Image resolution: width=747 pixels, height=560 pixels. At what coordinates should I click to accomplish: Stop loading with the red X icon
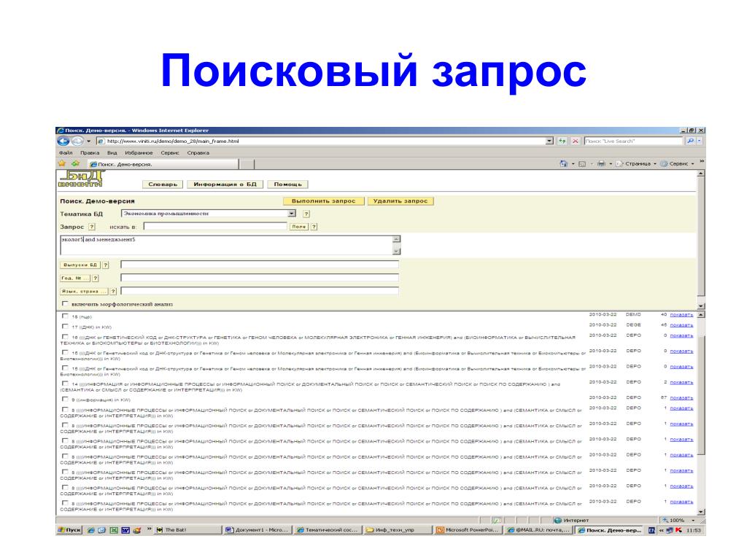(576, 141)
